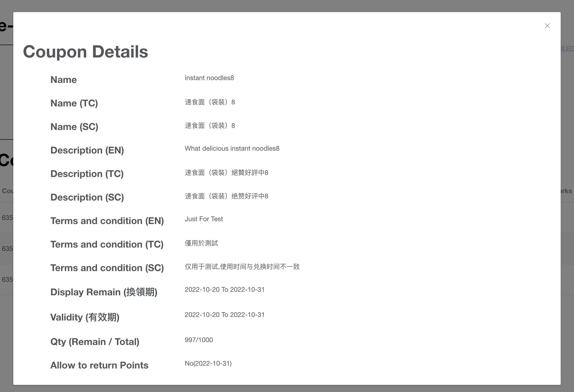Click the Just For Test terms text

(204, 219)
